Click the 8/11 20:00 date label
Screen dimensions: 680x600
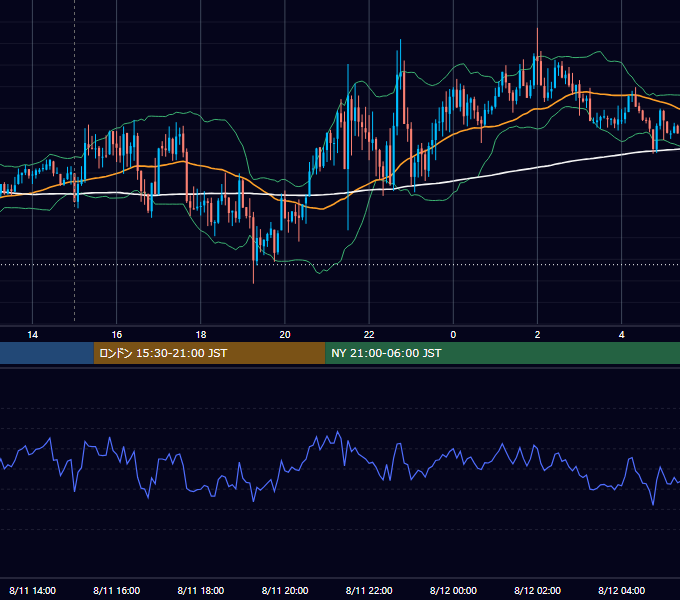285,590
